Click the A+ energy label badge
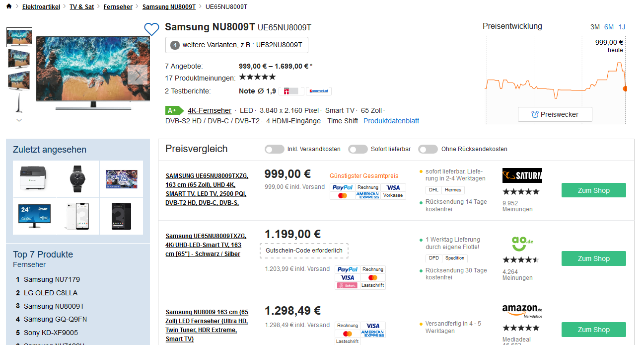Screen dimensions: 644x345 [172, 110]
